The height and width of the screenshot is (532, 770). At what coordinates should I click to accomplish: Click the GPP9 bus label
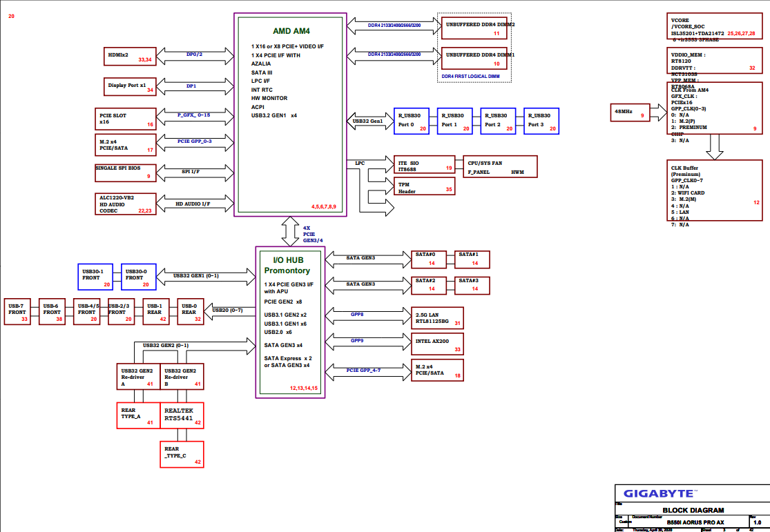357,340
